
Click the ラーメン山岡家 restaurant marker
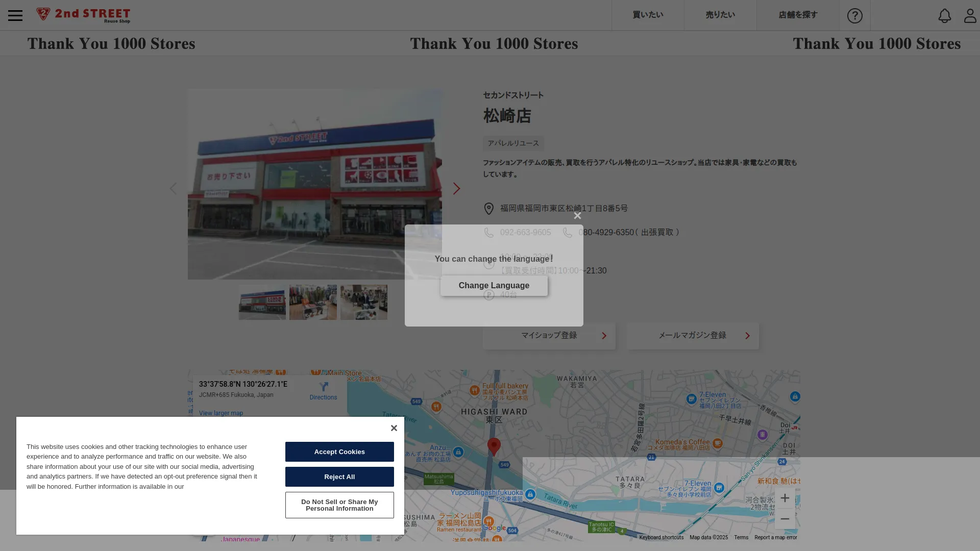489,521
